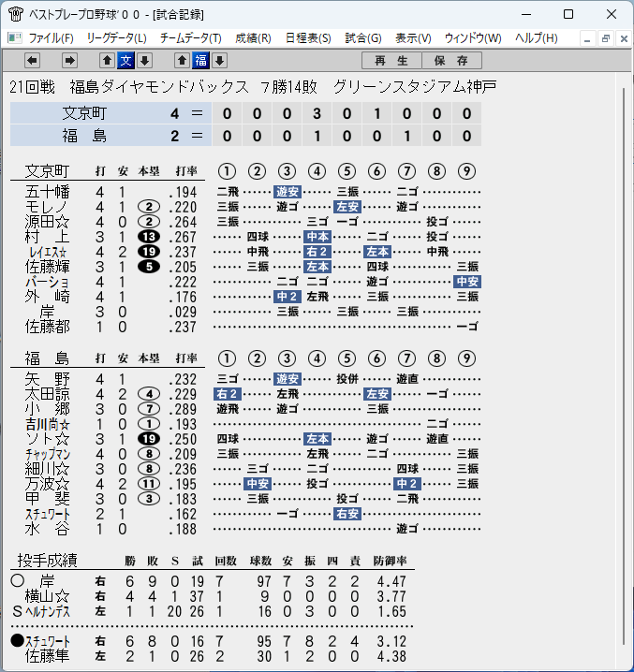Click レイエス's 右2 double cell
This screenshot has height=672, width=634.
click(317, 252)
